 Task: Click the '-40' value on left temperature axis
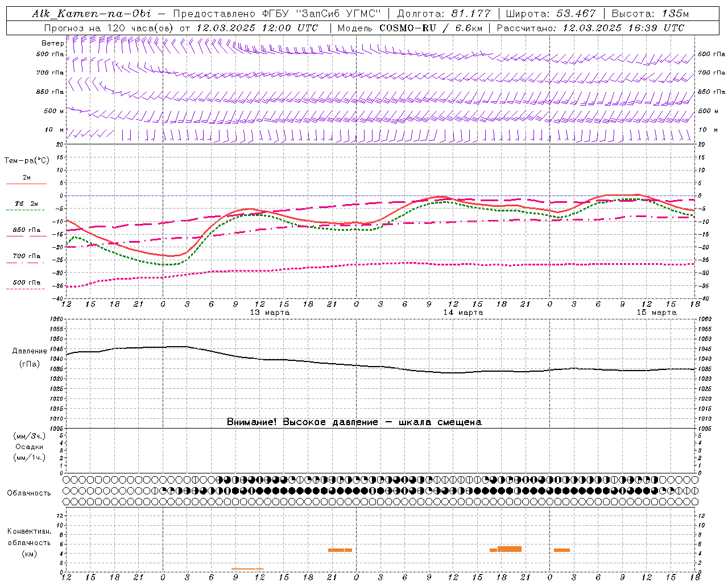58,298
